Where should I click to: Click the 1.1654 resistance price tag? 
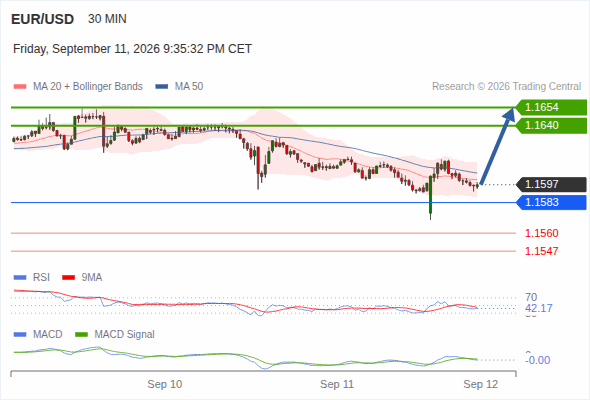[x=551, y=107]
